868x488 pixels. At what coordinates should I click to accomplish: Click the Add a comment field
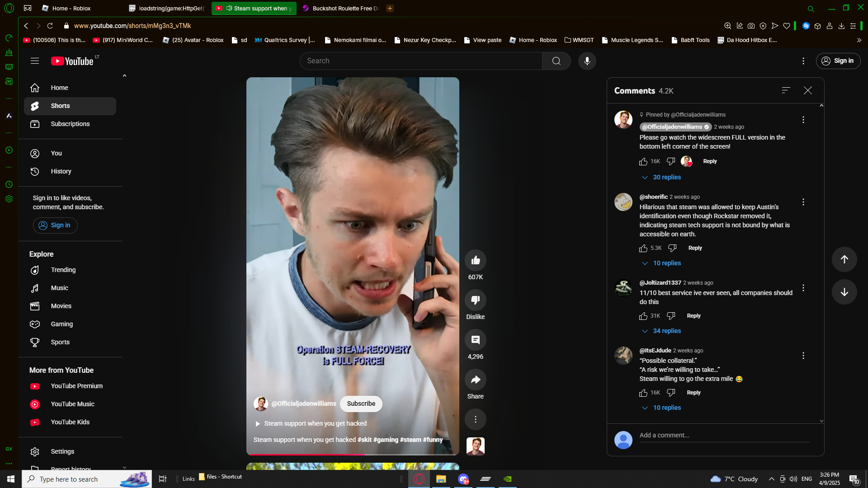click(x=724, y=436)
